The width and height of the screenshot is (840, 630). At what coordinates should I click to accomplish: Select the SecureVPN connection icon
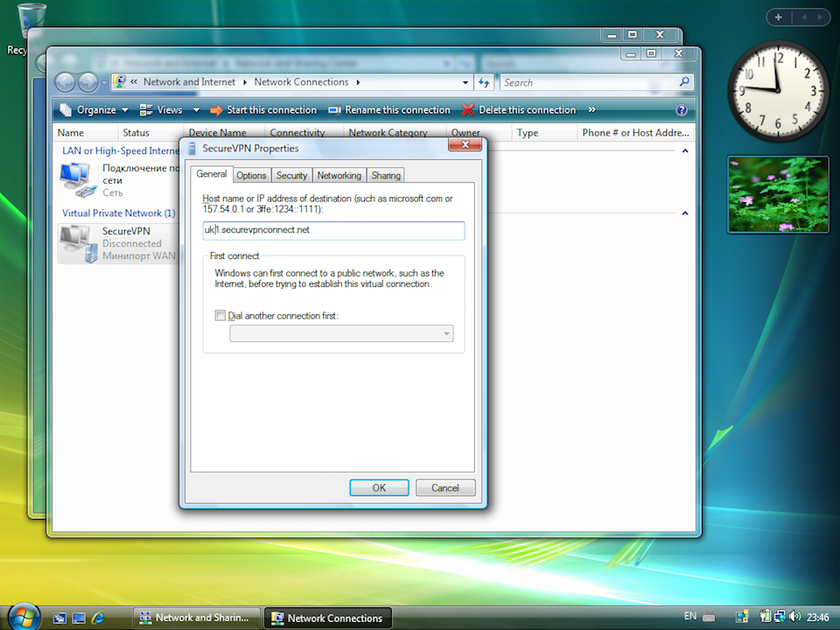coord(78,243)
